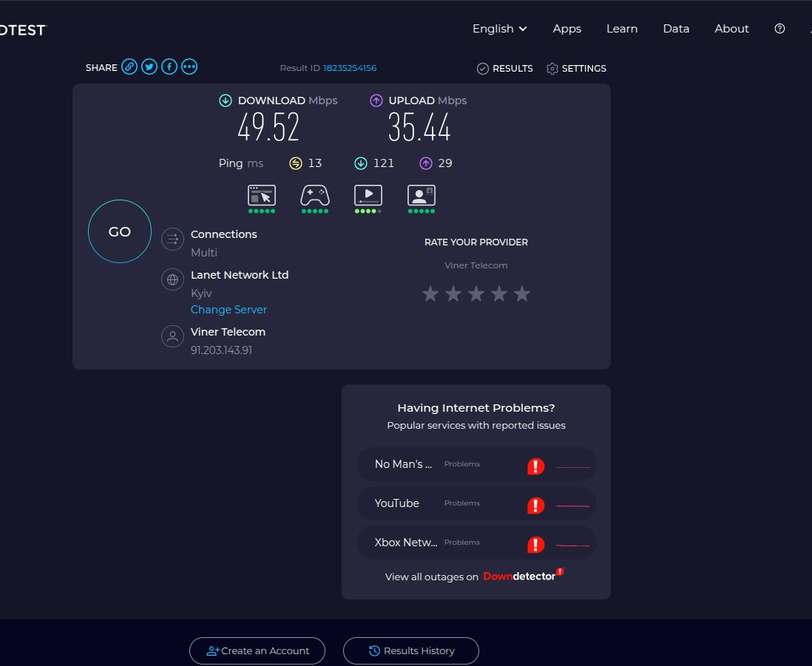Rate provider five stars
Screen dimensions: 812x666
tap(522, 293)
